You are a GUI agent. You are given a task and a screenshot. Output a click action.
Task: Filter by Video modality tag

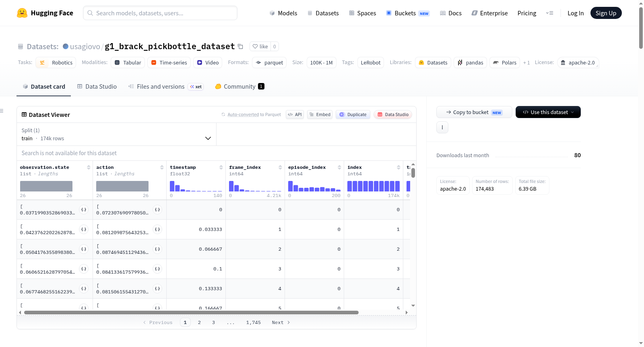coord(208,62)
